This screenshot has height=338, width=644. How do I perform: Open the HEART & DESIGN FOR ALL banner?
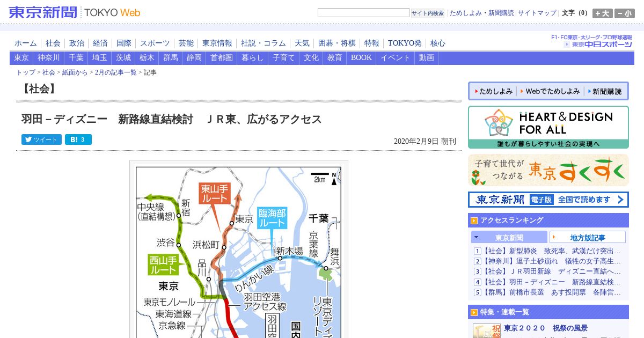tap(548, 127)
